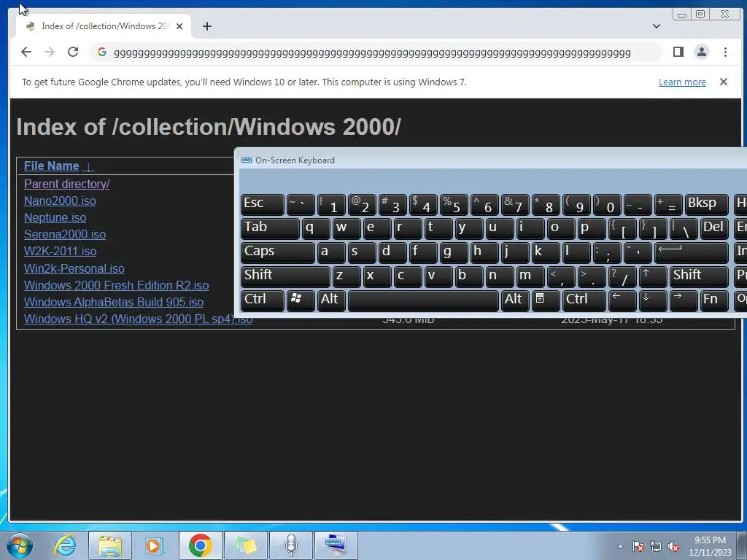Viewport: 747px width, 560px height.
Task: Toggle left Ctrl on On-Screen Keyboard
Action: [263, 300]
